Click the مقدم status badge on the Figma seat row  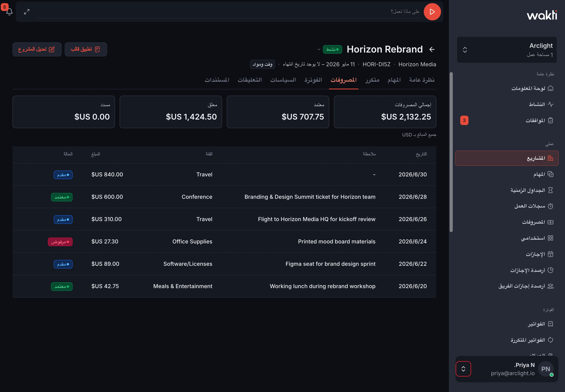63,264
